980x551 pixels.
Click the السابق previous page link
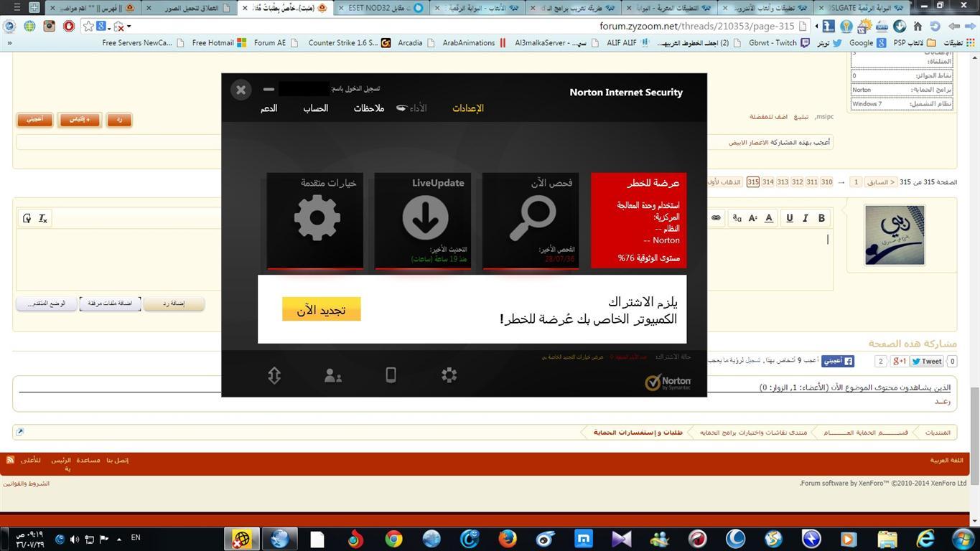coord(881,182)
